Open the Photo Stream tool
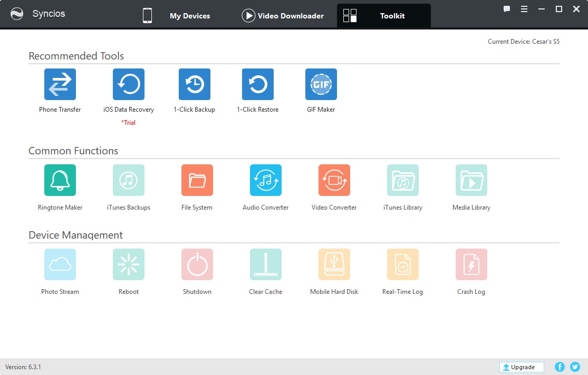This screenshot has width=588, height=375. click(60, 264)
